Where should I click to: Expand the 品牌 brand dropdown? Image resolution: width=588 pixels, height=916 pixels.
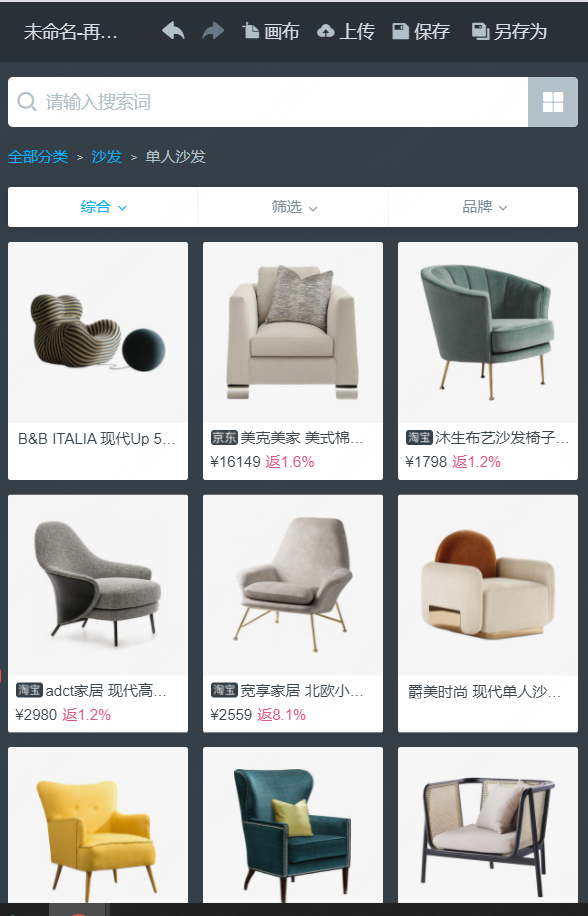[483, 207]
